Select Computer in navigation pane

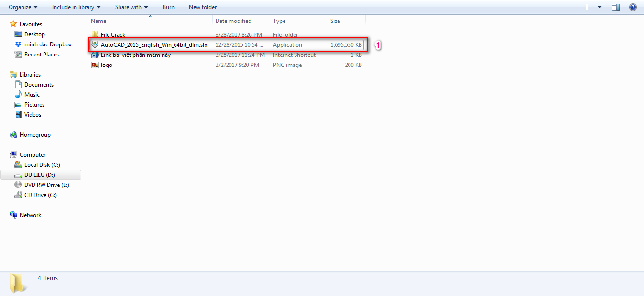[33, 155]
